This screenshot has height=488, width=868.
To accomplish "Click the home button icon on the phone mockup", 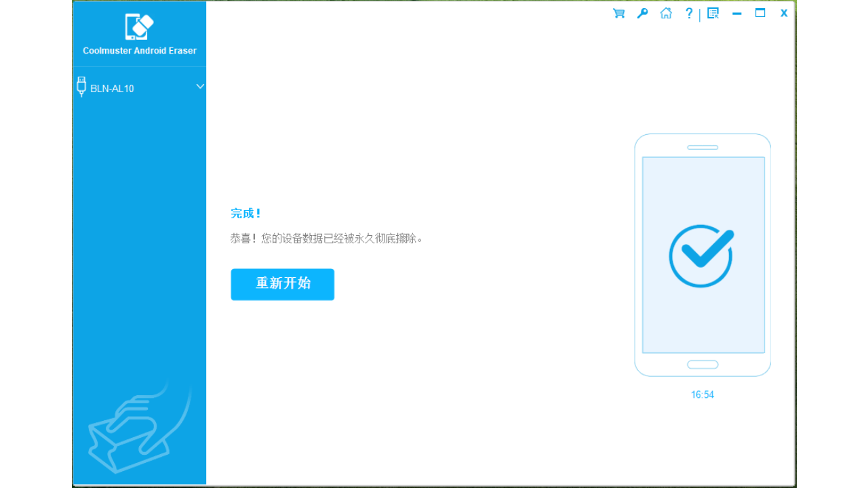I will pyautogui.click(x=702, y=365).
